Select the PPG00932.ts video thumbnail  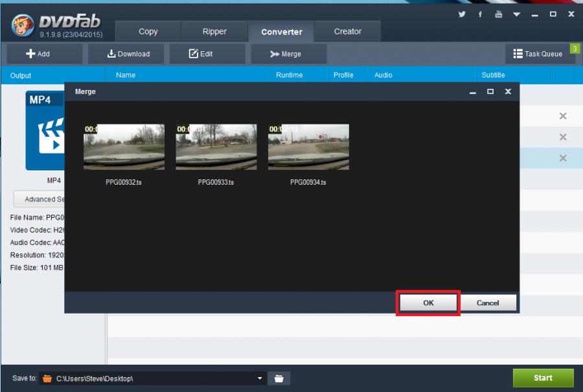[x=124, y=147]
